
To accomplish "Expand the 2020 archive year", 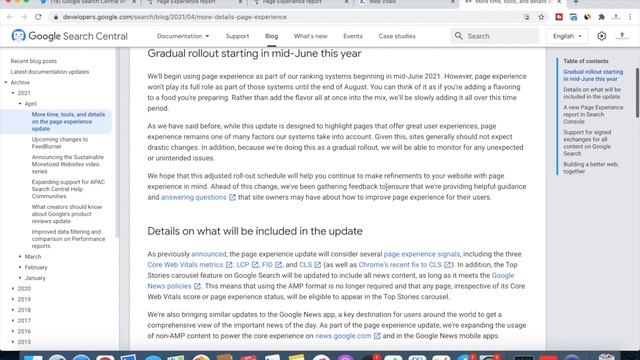I will pyautogui.click(x=13, y=289).
